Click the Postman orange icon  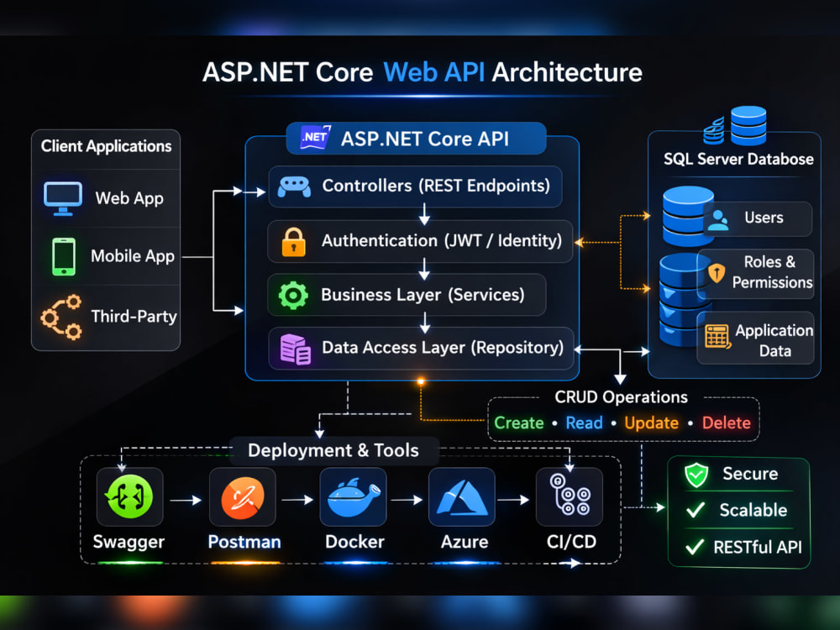coord(243,498)
